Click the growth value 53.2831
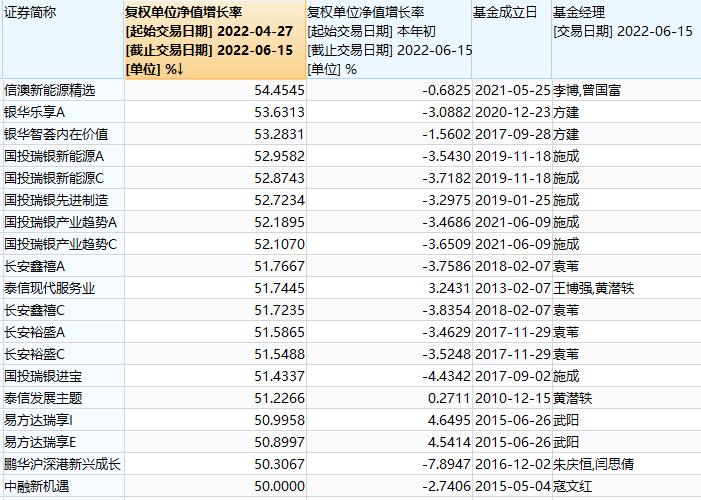 pos(279,134)
